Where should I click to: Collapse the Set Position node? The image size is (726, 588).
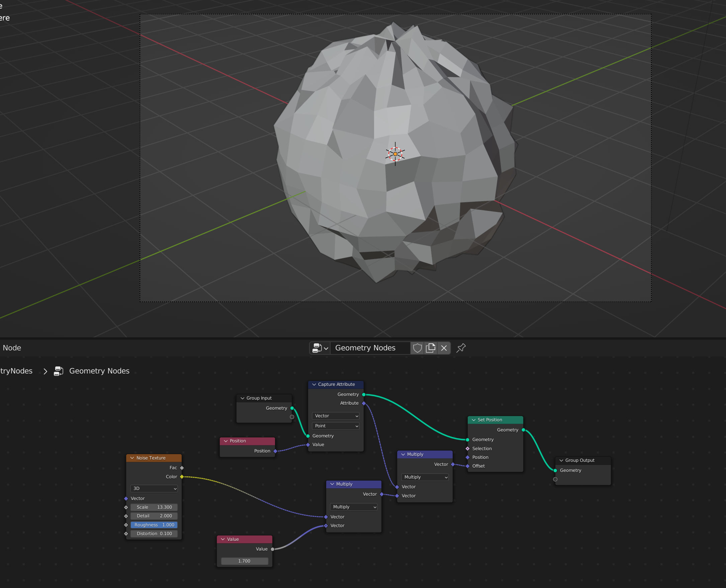click(473, 420)
